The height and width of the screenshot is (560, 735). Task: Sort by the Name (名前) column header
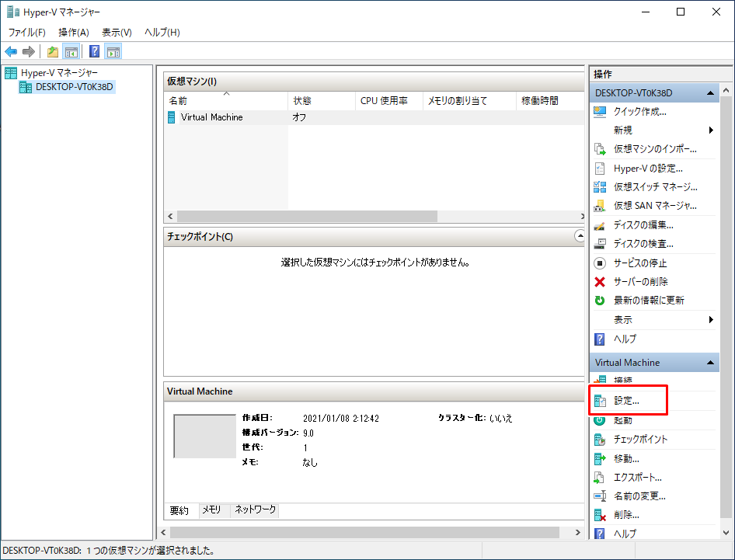coord(178,101)
